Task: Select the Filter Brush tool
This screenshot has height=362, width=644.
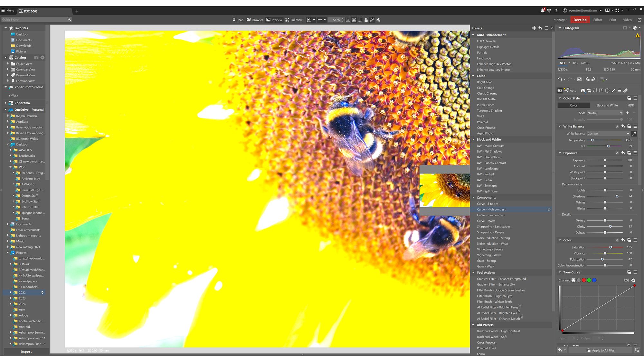Action: (x=613, y=90)
